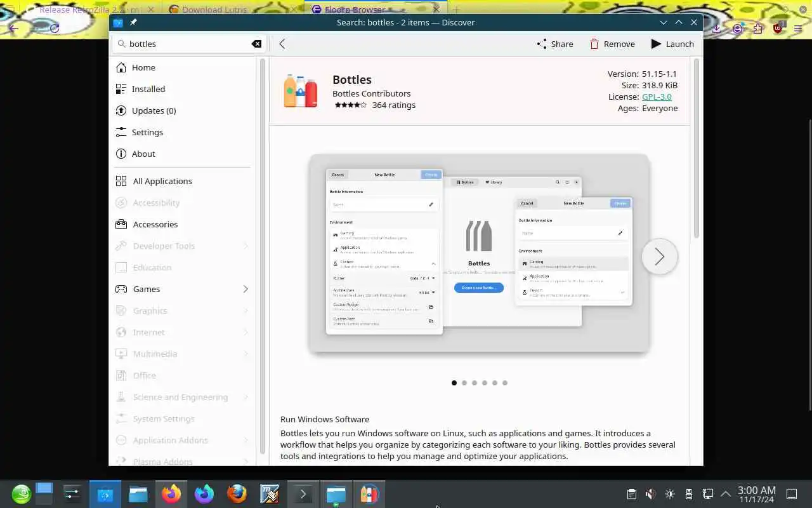
Task: Select the fifth screenshot page dot
Action: pos(495,383)
